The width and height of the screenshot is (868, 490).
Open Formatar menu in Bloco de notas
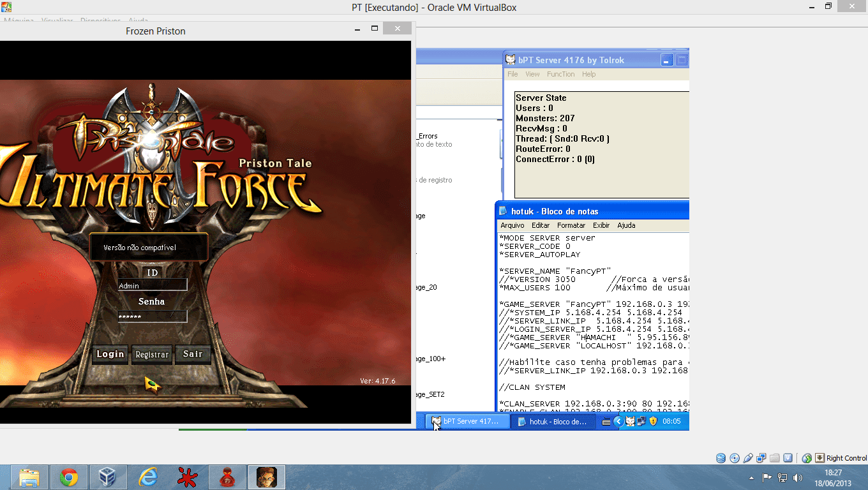(571, 225)
